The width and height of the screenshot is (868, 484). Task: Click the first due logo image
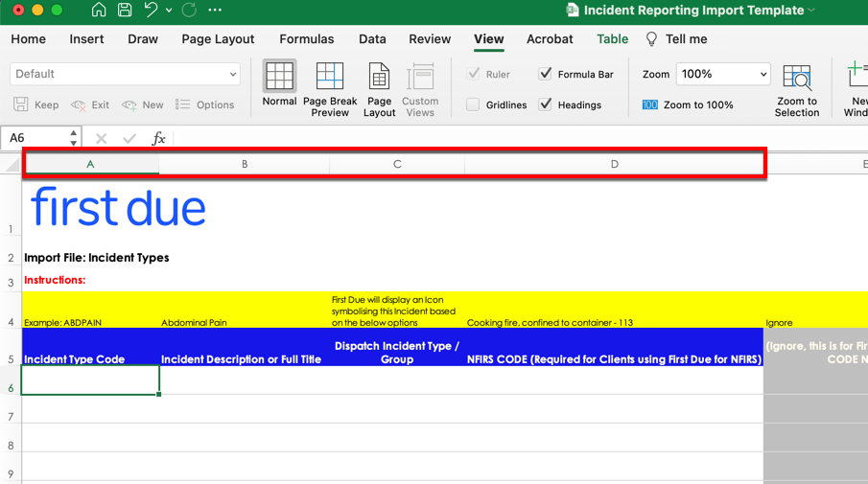pos(118,207)
